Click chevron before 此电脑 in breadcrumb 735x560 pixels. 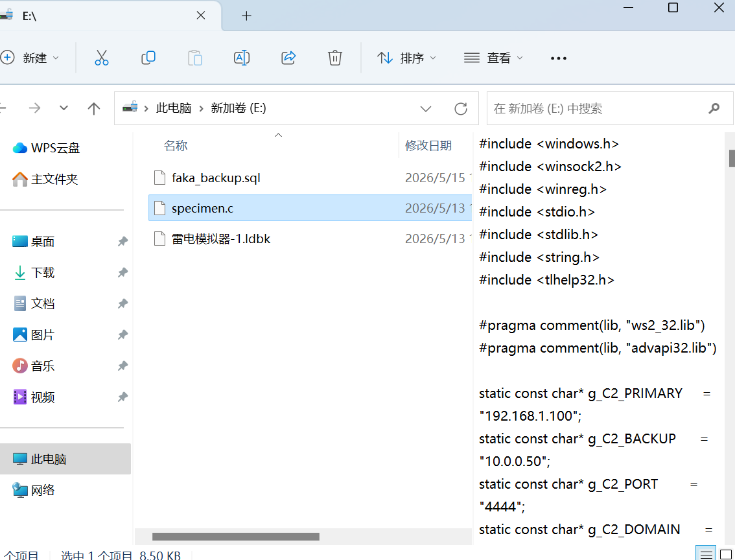146,109
